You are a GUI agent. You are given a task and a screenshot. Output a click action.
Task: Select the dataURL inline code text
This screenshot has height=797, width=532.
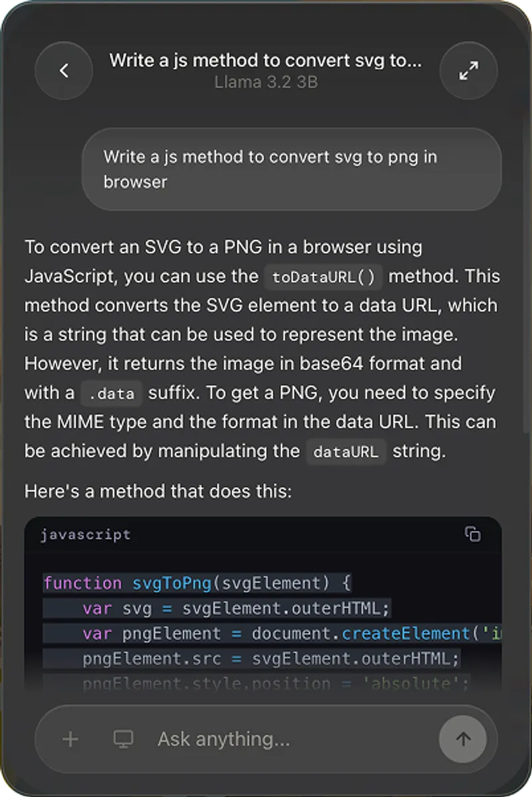[x=346, y=452]
